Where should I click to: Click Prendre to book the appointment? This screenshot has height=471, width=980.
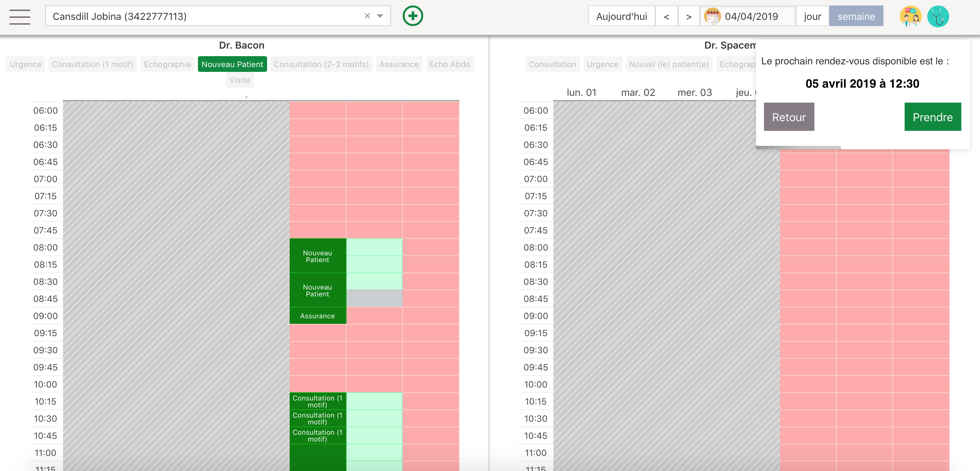933,117
